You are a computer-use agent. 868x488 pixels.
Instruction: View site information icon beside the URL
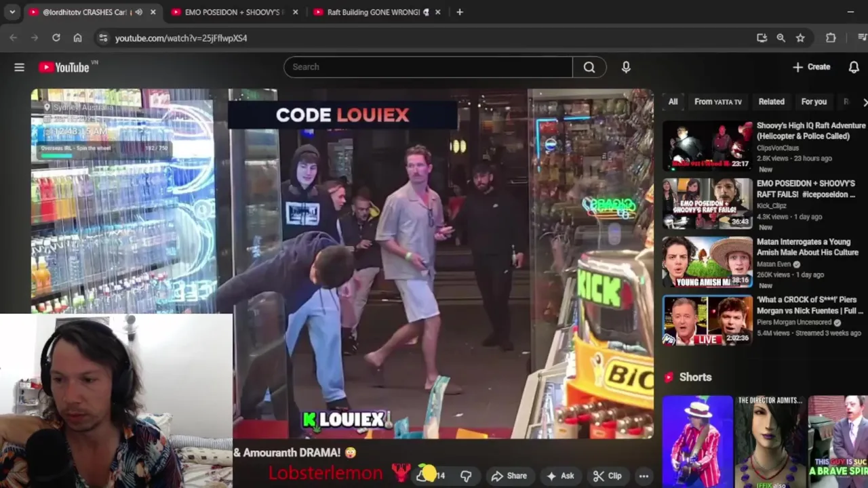tap(103, 38)
